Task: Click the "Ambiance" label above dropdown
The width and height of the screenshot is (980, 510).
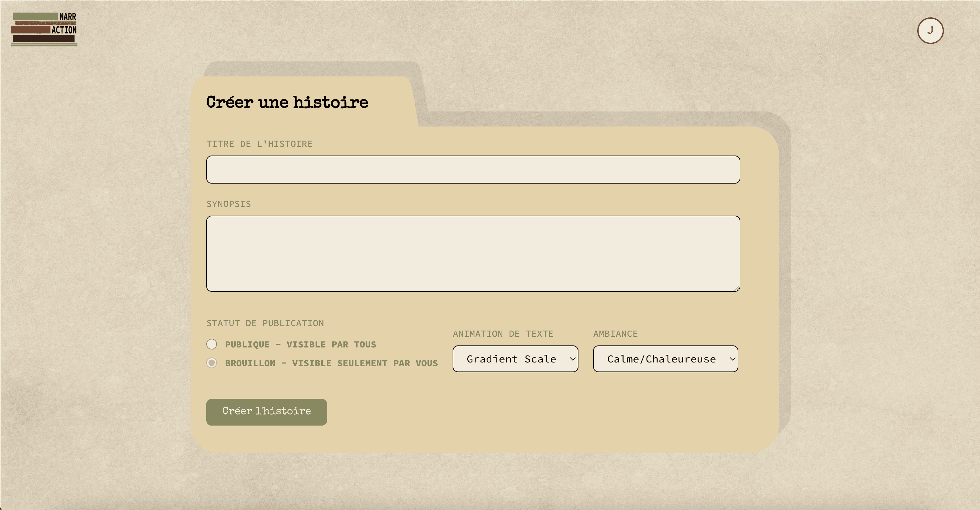Action: click(615, 334)
